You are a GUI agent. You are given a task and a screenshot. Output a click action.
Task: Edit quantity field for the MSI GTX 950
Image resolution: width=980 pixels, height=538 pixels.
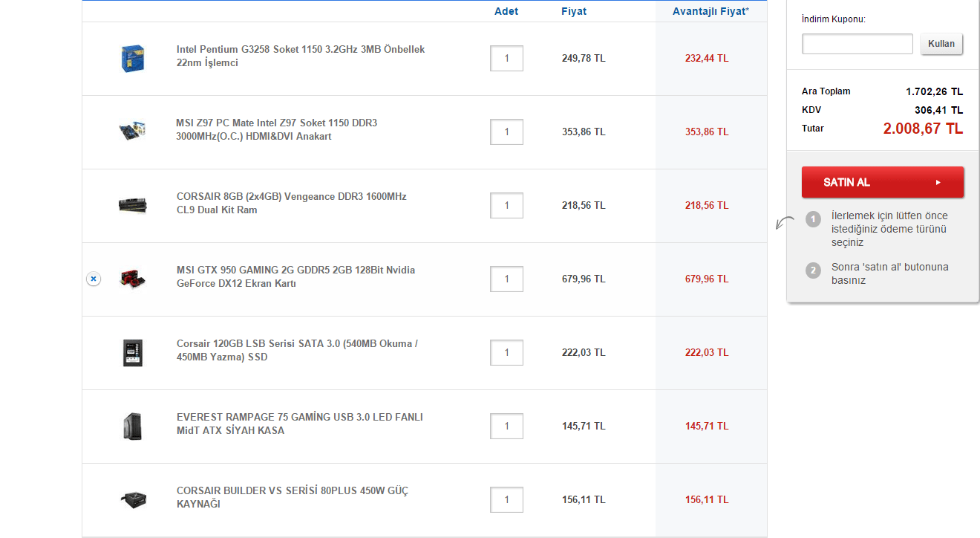[506, 279]
